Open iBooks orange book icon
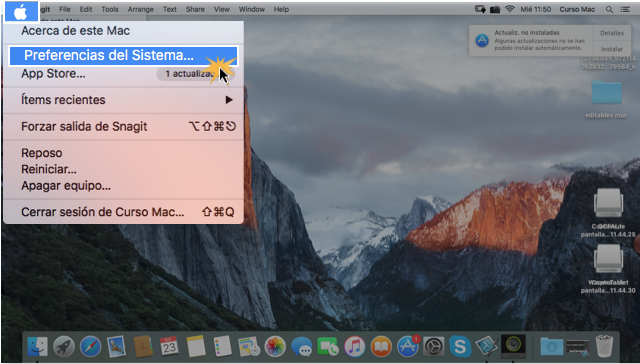Viewport: 640px width, 364px height. (x=381, y=347)
